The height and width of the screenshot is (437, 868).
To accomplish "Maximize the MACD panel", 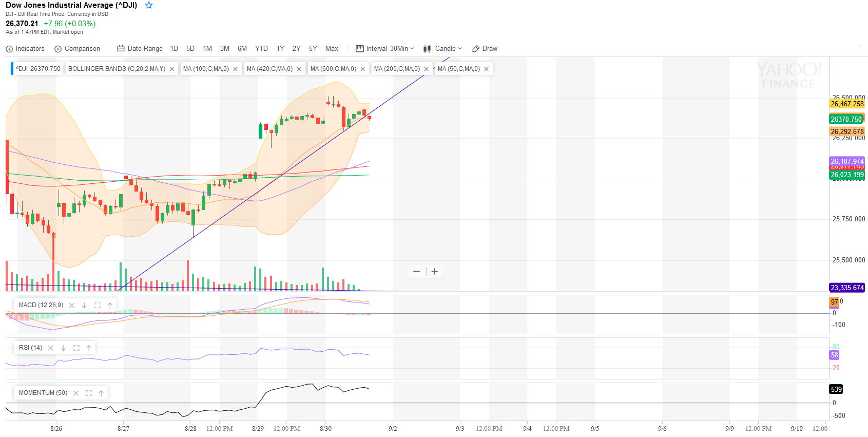I will [98, 306].
